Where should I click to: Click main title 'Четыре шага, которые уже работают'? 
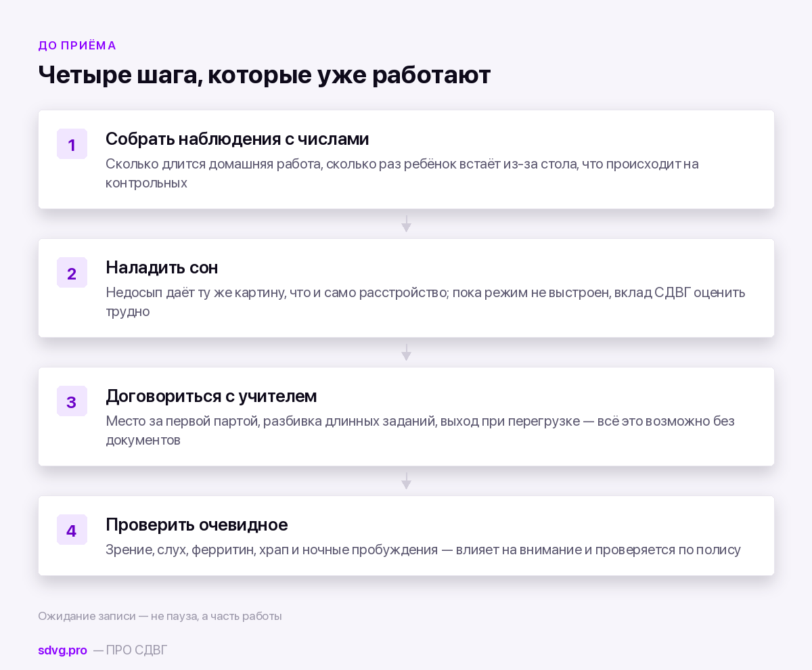tap(265, 75)
